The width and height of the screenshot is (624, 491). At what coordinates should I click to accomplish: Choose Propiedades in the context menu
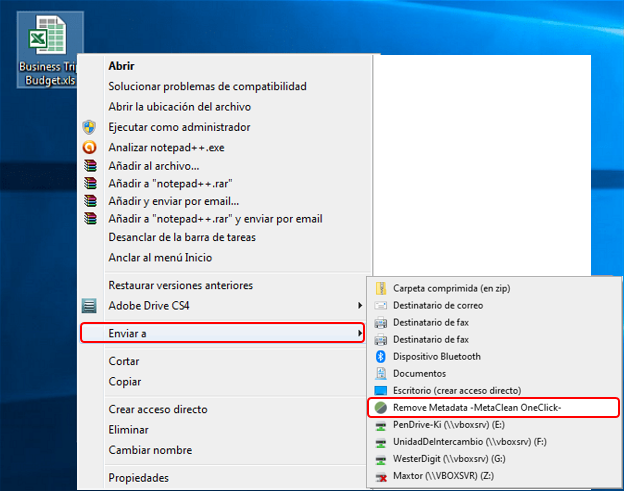click(138, 478)
